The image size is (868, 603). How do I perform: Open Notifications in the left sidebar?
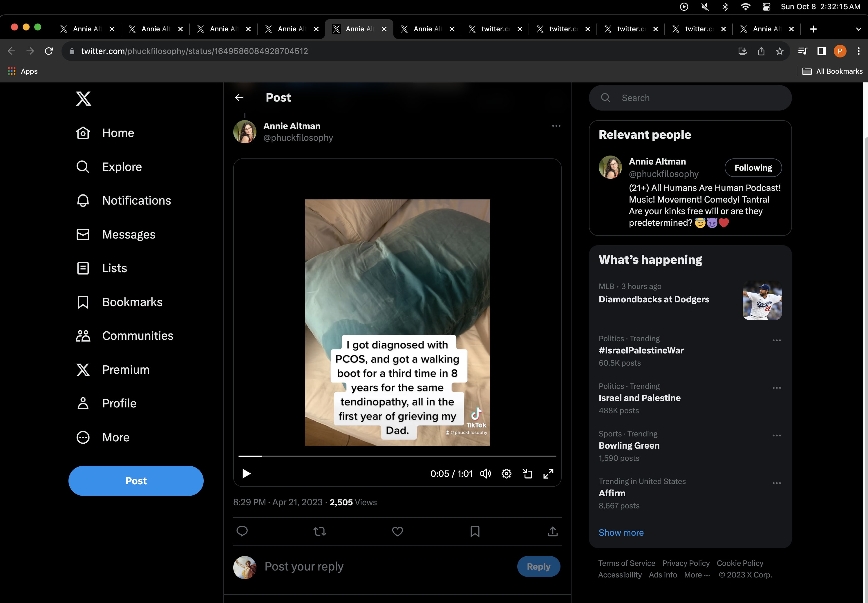[x=136, y=201]
